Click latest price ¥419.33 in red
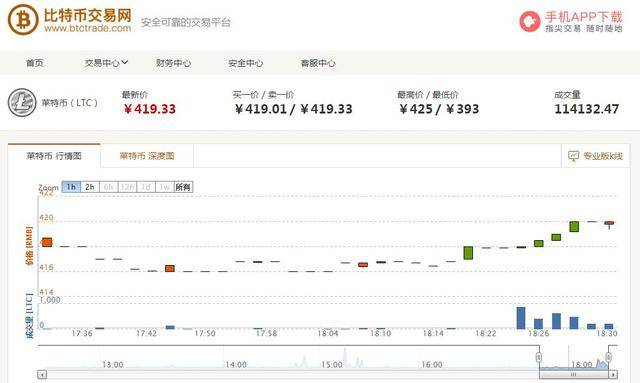The image size is (640, 383). coord(150,109)
